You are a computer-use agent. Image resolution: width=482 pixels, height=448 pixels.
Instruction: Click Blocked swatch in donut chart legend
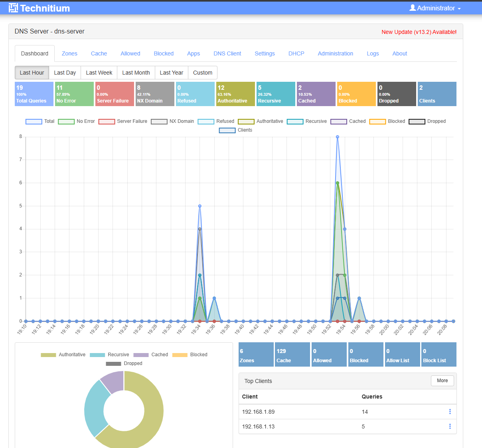coord(180,355)
